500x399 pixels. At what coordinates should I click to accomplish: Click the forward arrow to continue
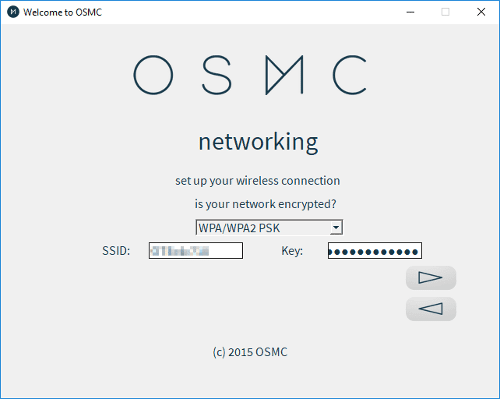431,278
